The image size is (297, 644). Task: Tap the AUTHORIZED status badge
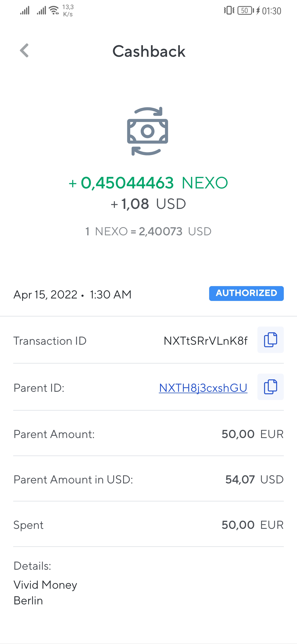pos(246,293)
